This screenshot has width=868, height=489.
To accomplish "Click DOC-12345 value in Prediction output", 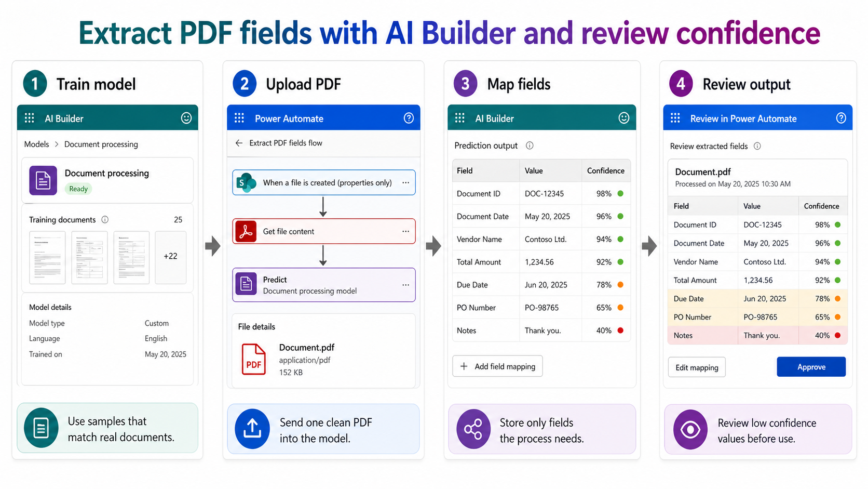I will [x=544, y=193].
